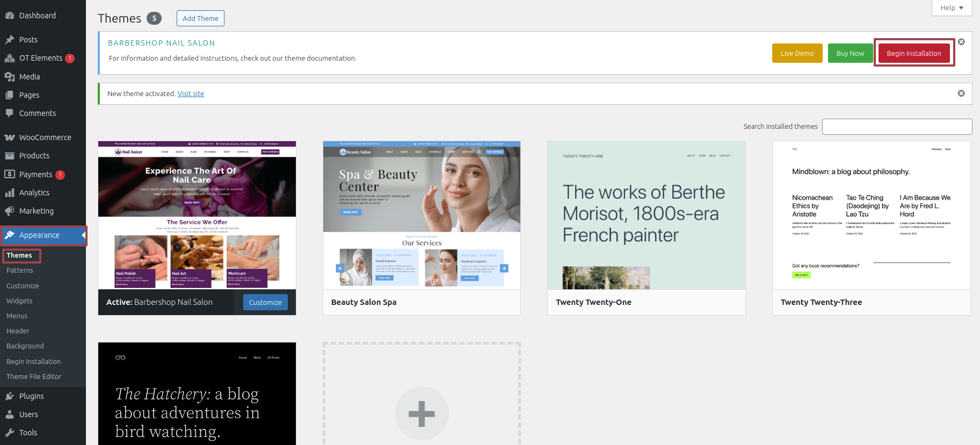Follow the Visit site link

click(x=191, y=93)
